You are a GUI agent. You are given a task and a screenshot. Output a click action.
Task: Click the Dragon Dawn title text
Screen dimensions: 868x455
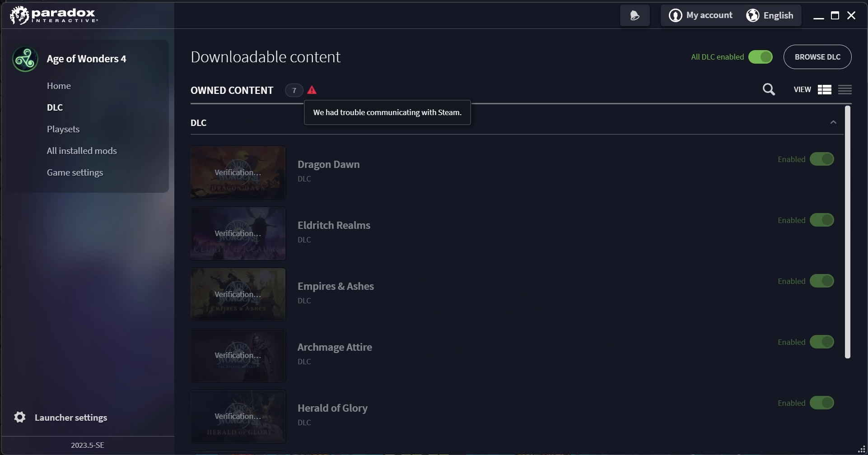point(328,164)
